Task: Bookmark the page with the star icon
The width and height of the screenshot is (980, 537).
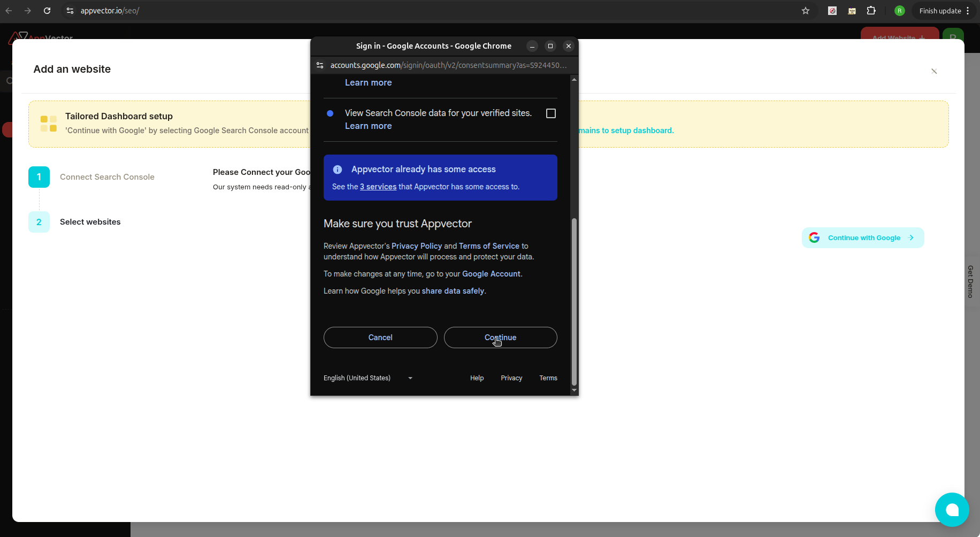Action: click(x=806, y=11)
